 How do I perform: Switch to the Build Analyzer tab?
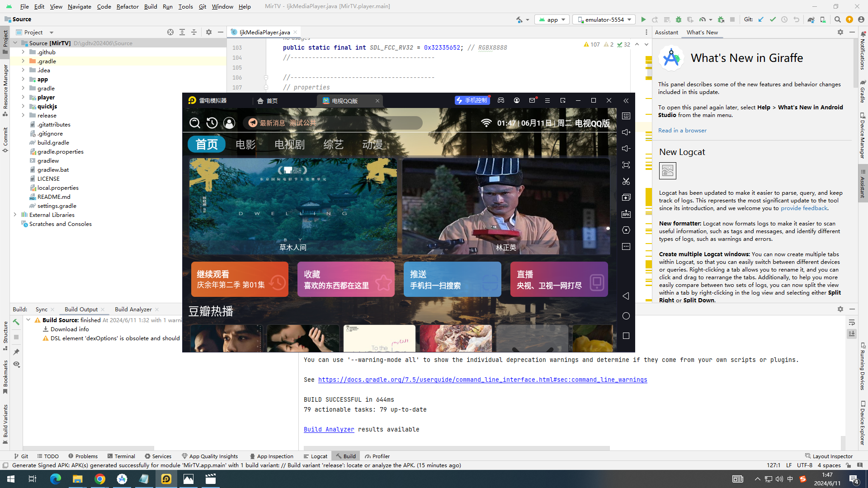pyautogui.click(x=133, y=309)
